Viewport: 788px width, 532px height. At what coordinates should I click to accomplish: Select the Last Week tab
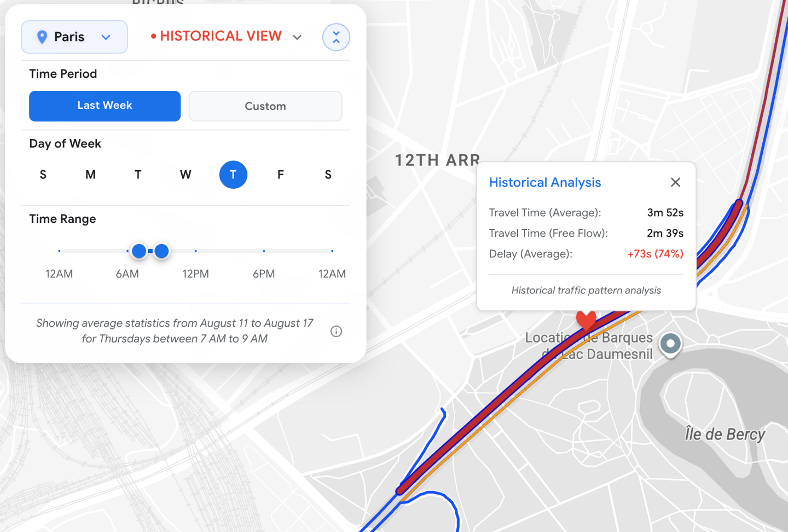pos(105,106)
